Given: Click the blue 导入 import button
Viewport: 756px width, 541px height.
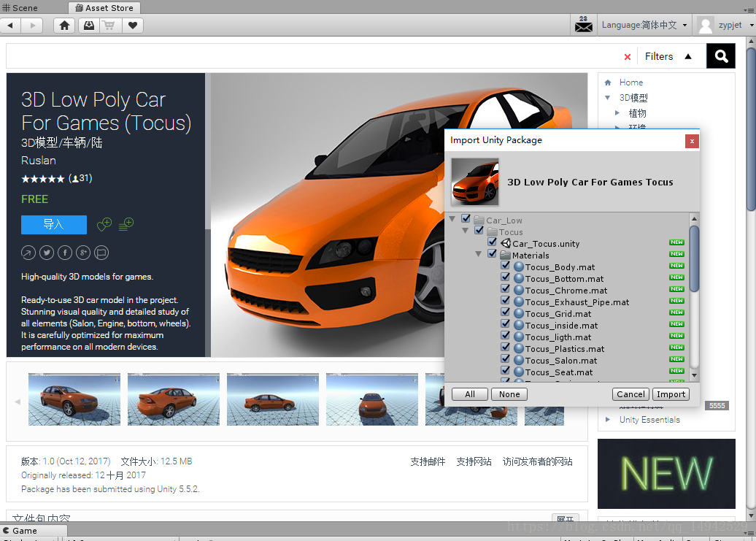Looking at the screenshot, I should [54, 225].
